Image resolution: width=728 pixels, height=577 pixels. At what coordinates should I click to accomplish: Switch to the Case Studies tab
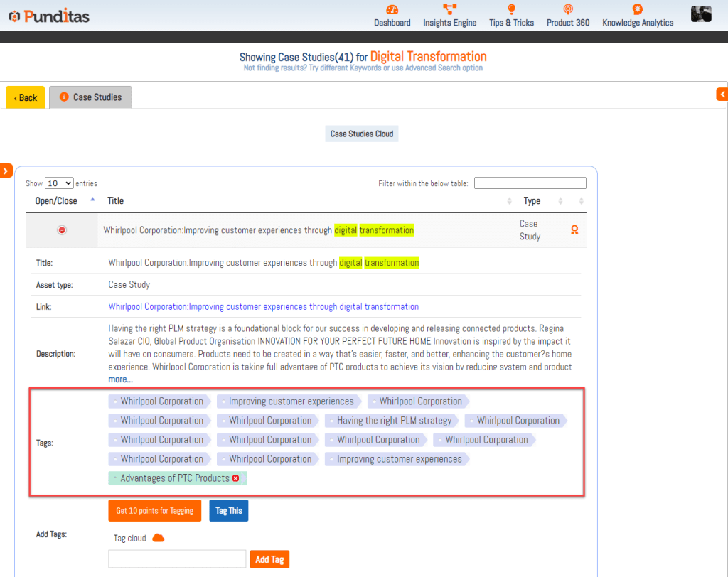tap(90, 97)
